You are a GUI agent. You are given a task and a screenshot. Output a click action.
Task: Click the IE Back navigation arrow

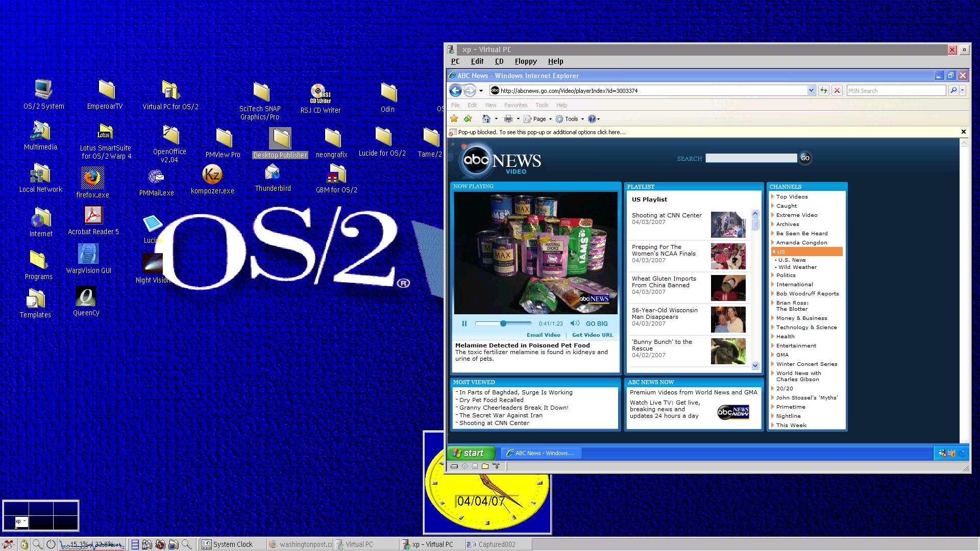click(x=455, y=91)
